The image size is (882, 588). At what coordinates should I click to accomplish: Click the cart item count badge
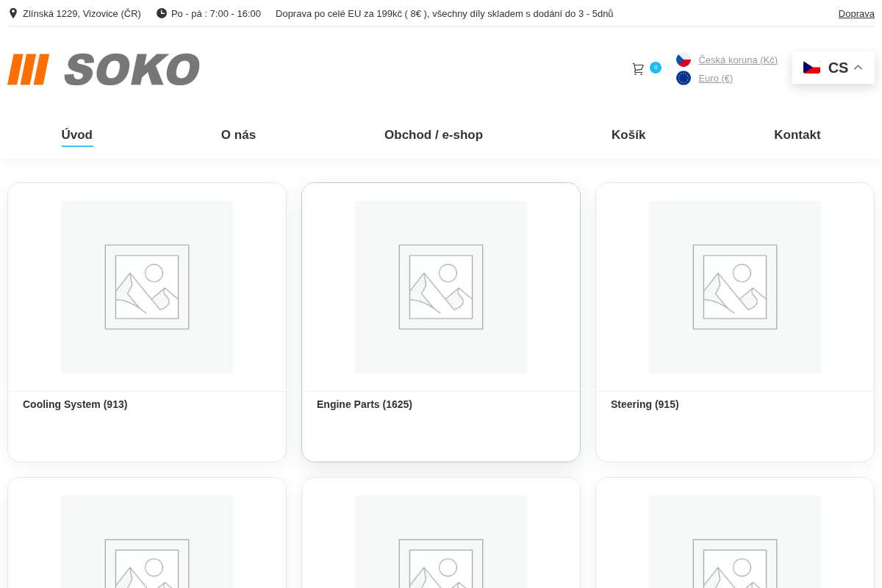(656, 68)
